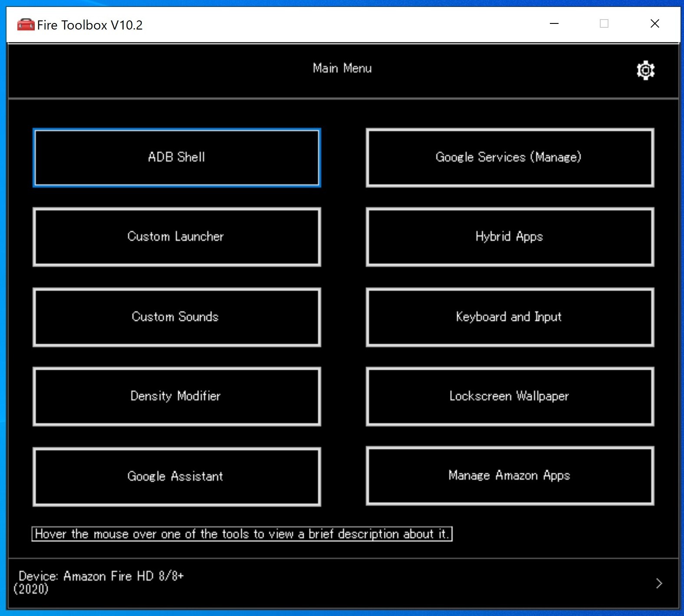Viewport: 684px width, 616px height.
Task: Open Keyboard and Input
Action: (x=510, y=317)
